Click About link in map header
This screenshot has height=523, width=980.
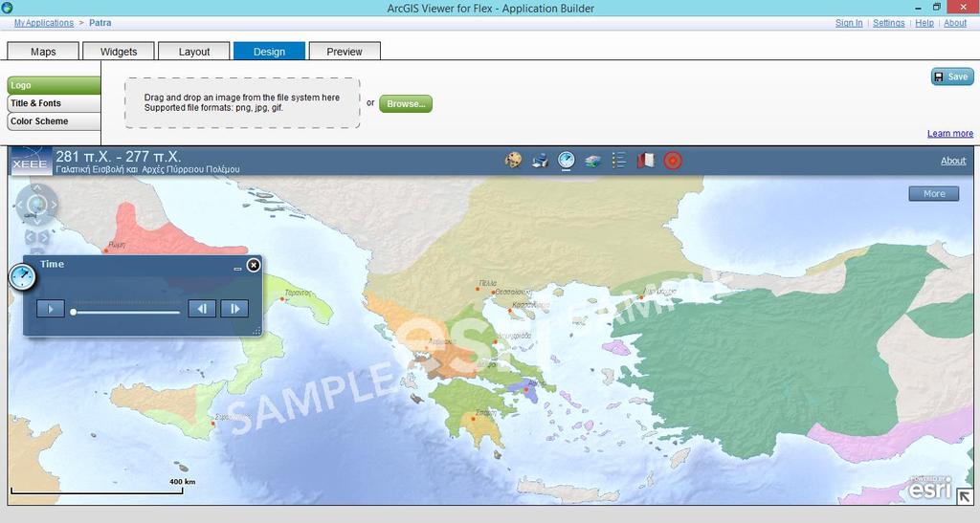tap(953, 161)
